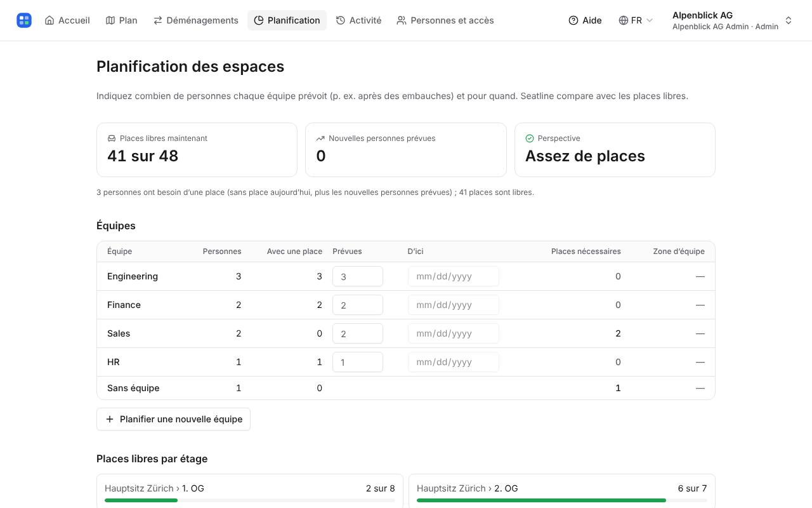Click the 2. OG floor occupancy progress bar

click(562, 500)
